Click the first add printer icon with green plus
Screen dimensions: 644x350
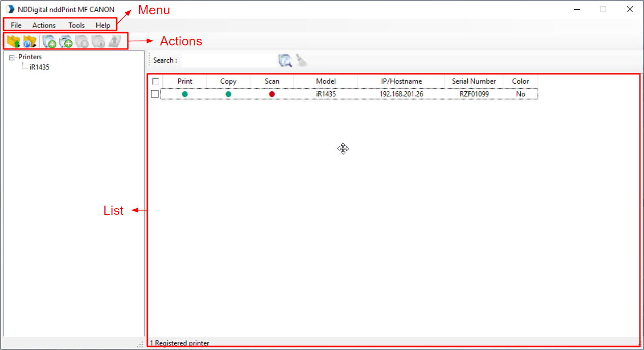(x=49, y=42)
